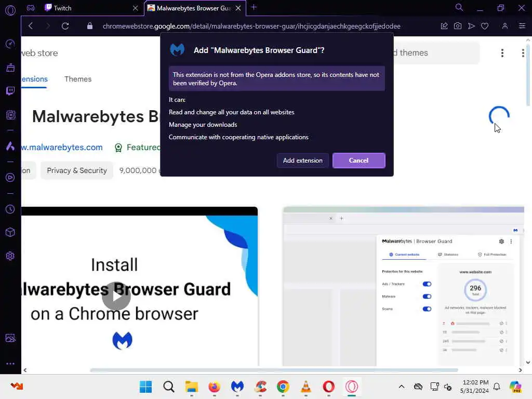The height and width of the screenshot is (399, 532).
Task: Cancel the extension install dialog
Action: 358,161
